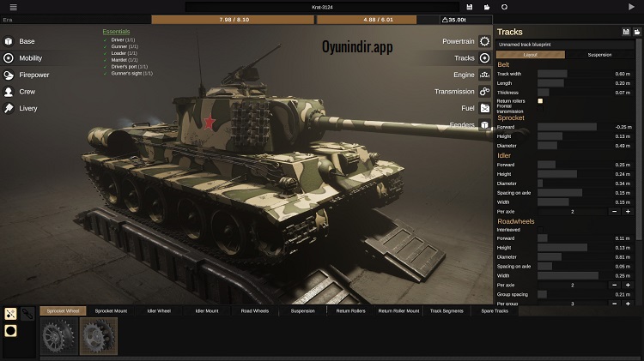Toggle the Frontal transmission checkbox

click(x=540, y=109)
